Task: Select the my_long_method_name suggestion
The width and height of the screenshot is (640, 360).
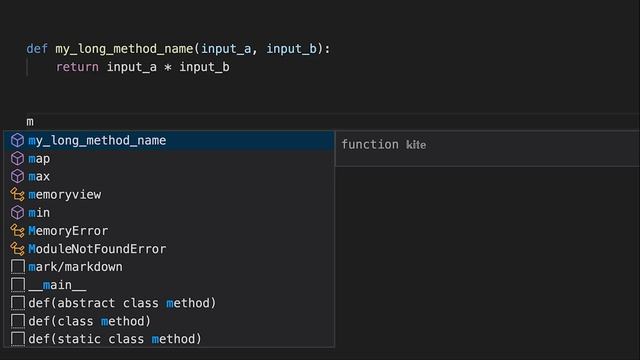Action: [x=169, y=140]
